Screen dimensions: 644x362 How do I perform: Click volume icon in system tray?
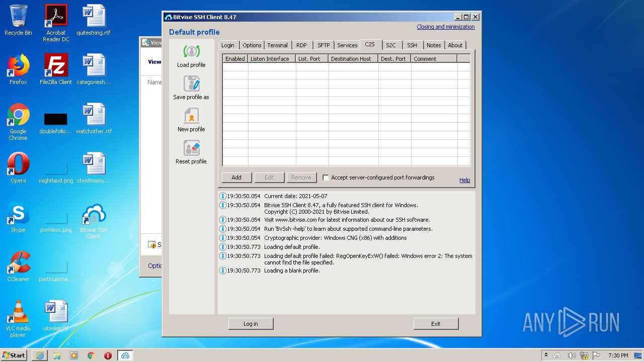click(x=571, y=355)
